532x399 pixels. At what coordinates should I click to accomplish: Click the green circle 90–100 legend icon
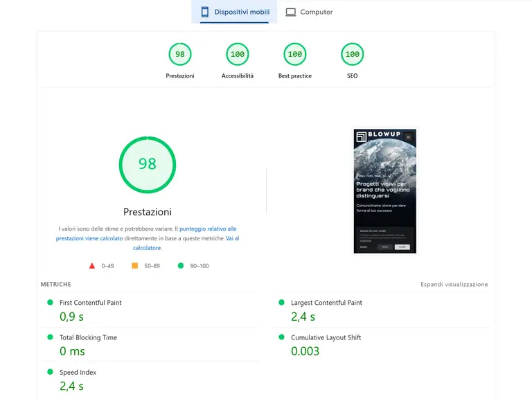[x=181, y=266]
